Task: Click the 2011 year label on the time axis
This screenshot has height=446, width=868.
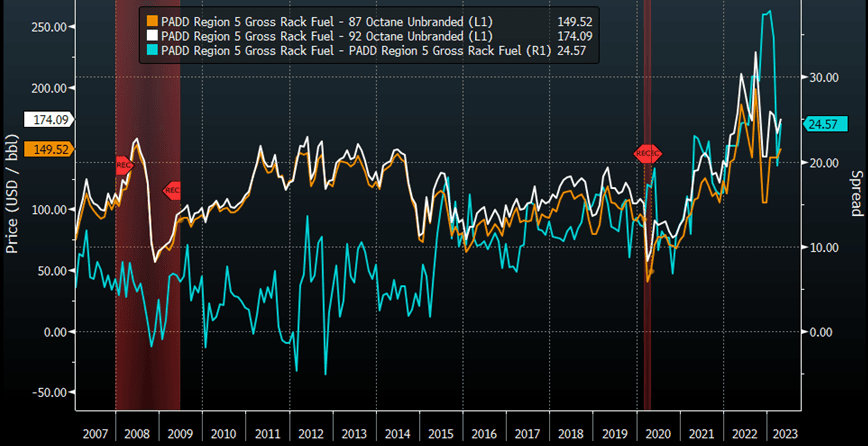Action: [x=267, y=433]
